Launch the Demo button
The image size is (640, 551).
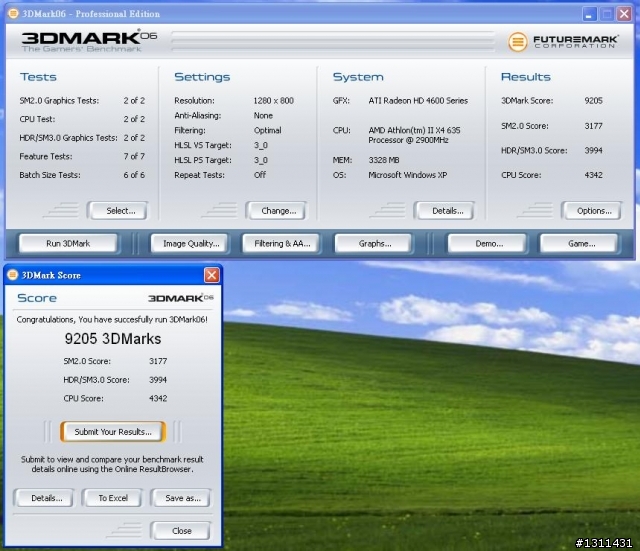pos(489,244)
